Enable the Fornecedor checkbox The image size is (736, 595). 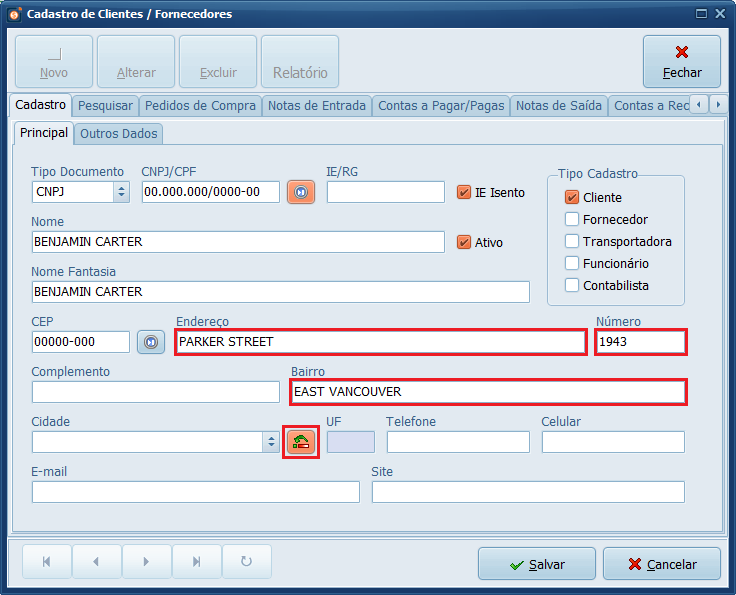point(572,219)
